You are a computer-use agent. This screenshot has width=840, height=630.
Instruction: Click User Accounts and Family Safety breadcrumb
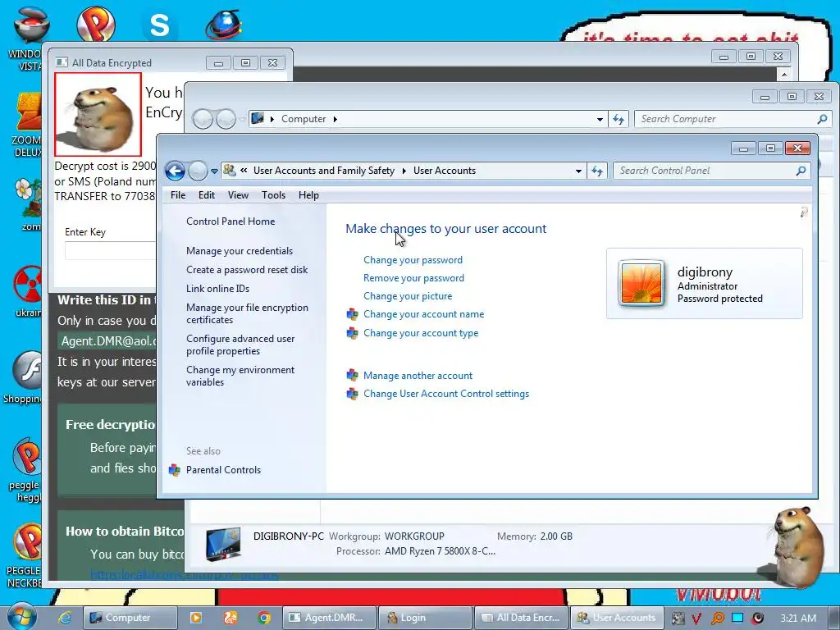pos(323,171)
